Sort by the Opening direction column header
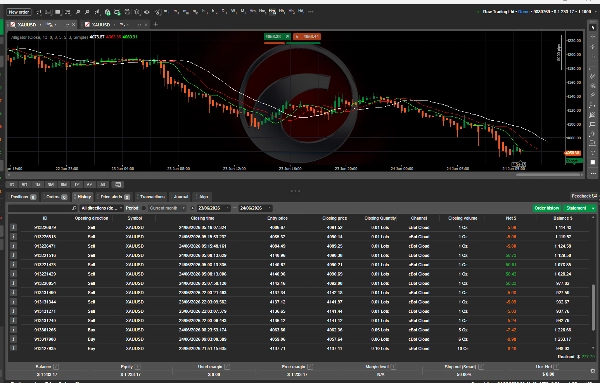Image resolution: width=600 pixels, height=383 pixels. [x=91, y=218]
